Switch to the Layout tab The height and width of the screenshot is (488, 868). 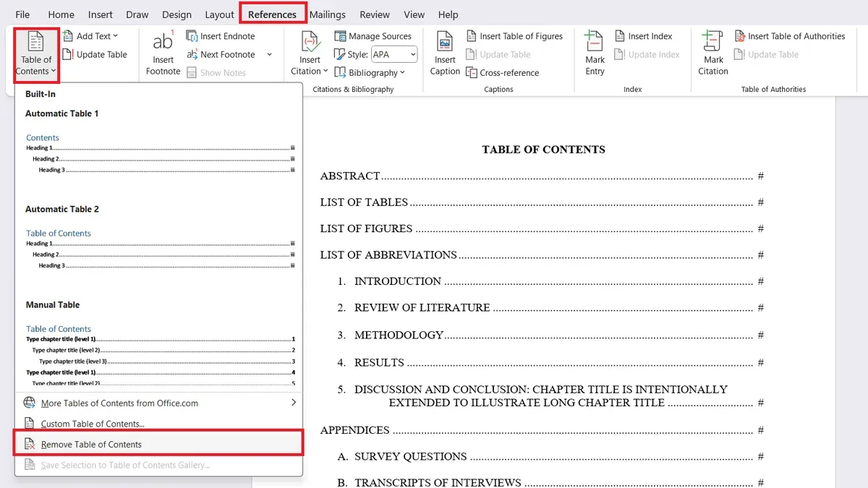(219, 14)
